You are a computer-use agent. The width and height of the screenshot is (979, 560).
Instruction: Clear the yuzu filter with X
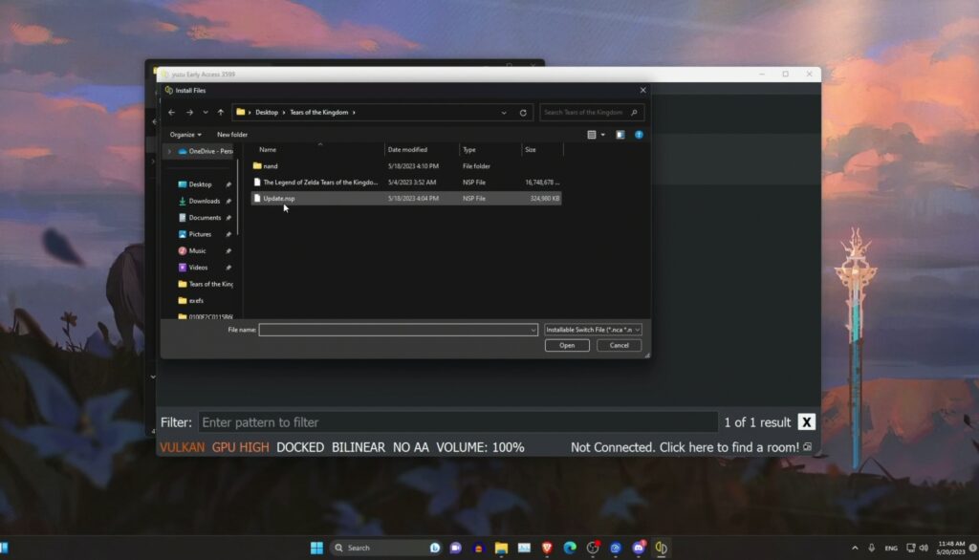[807, 422]
